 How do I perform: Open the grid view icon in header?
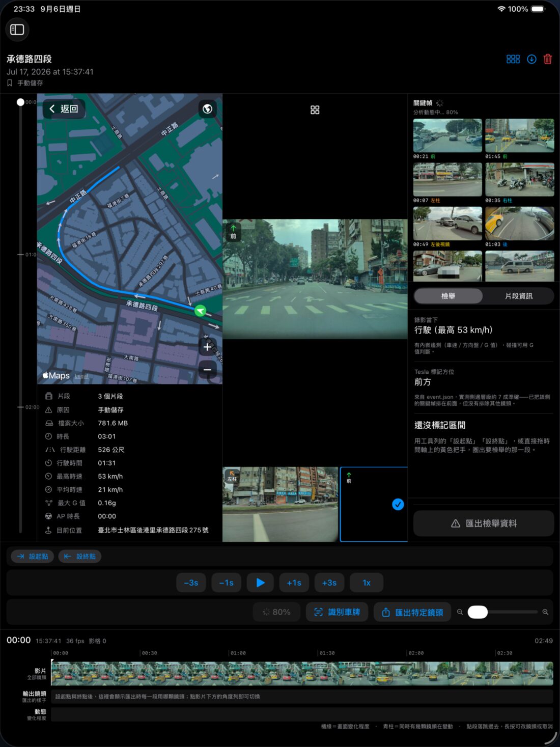click(513, 59)
